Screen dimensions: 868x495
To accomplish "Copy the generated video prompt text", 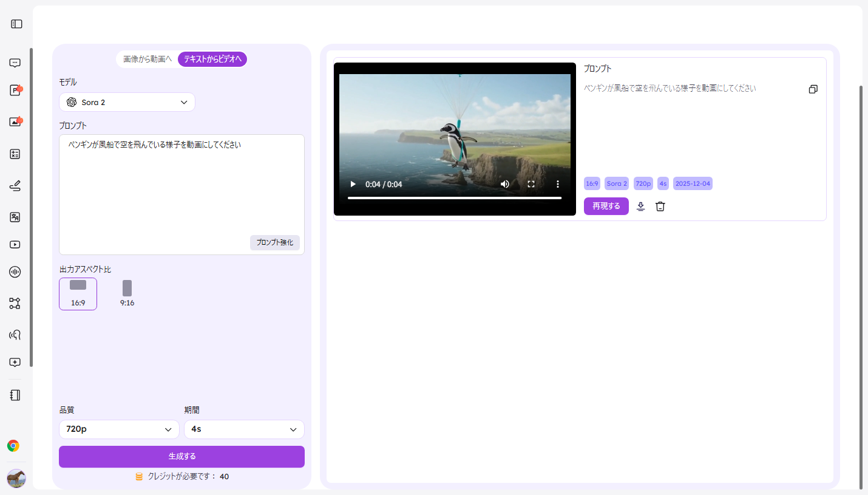I will point(813,89).
